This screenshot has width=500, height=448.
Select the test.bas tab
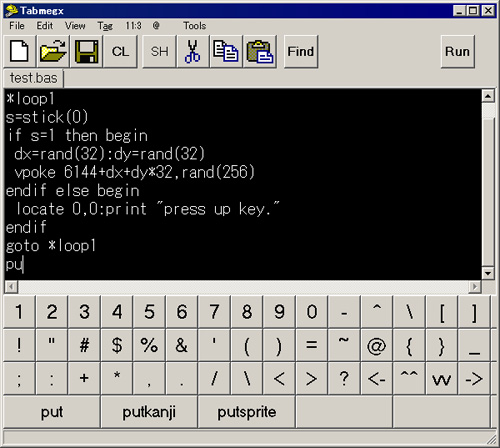[33, 78]
